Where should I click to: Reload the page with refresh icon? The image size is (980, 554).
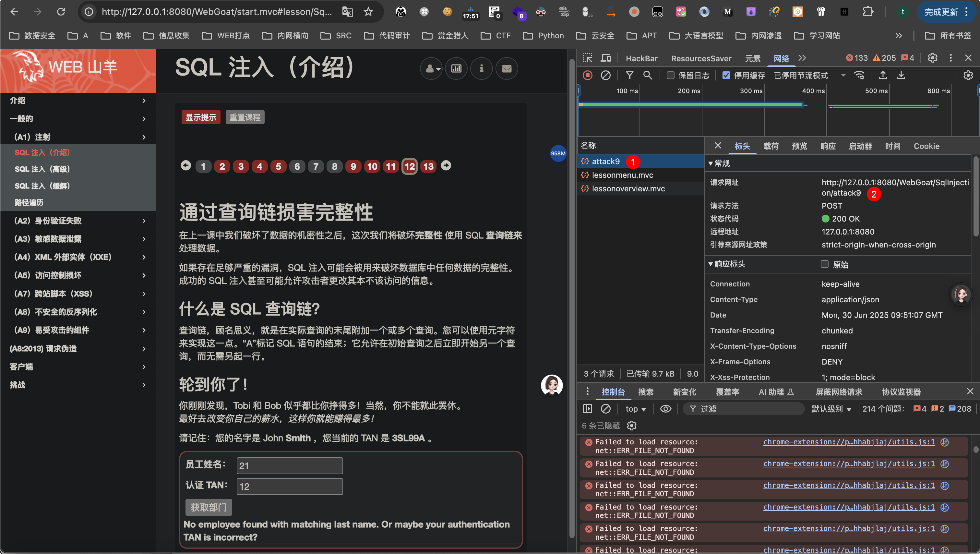tap(61, 12)
